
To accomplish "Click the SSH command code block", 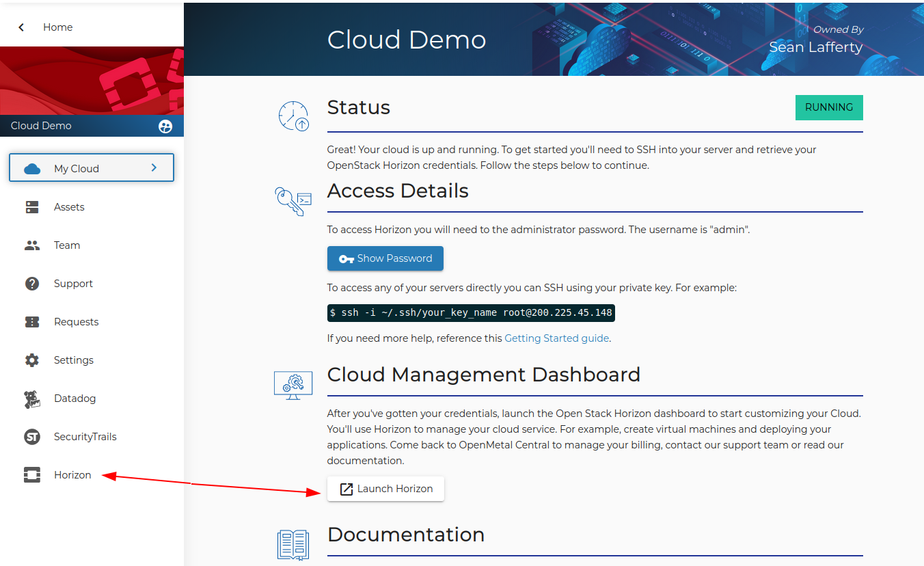I will click(x=471, y=313).
